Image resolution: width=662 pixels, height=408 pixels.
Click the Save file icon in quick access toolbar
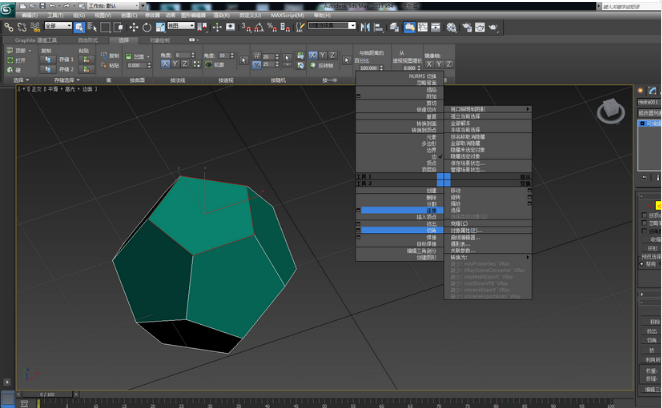[42, 6]
